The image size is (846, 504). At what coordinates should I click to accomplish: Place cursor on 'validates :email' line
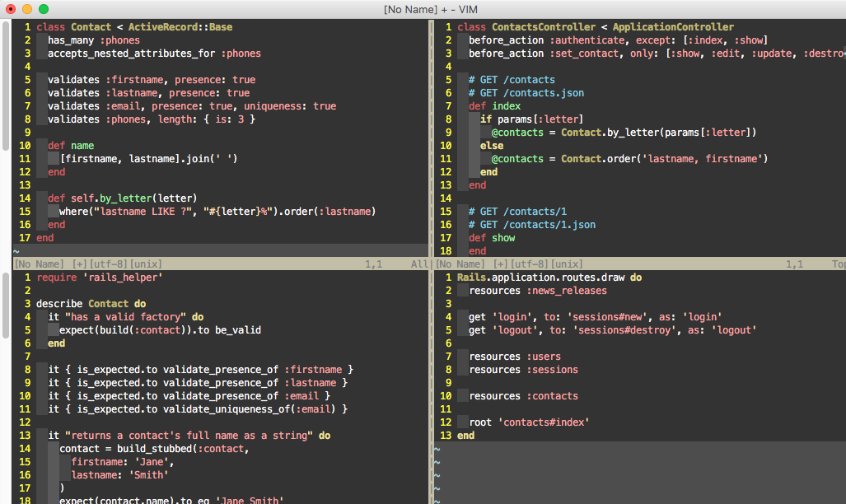[191, 106]
